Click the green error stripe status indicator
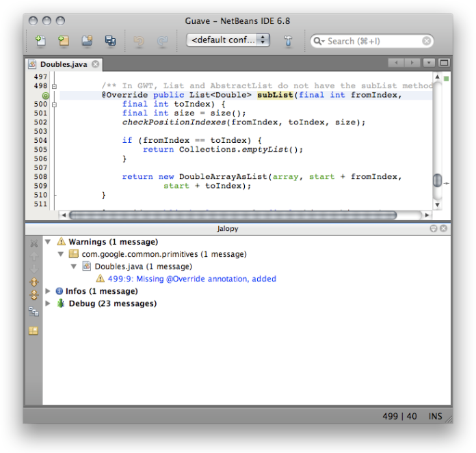Screen dimensions: 476x453 (x=446, y=79)
